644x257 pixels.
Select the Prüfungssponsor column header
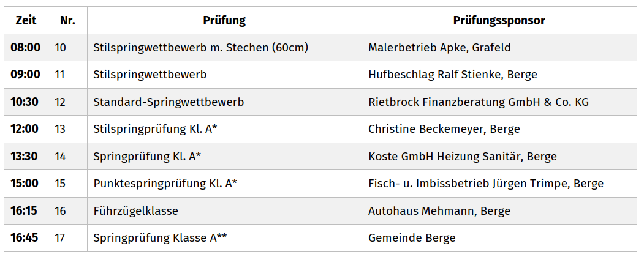(x=499, y=20)
